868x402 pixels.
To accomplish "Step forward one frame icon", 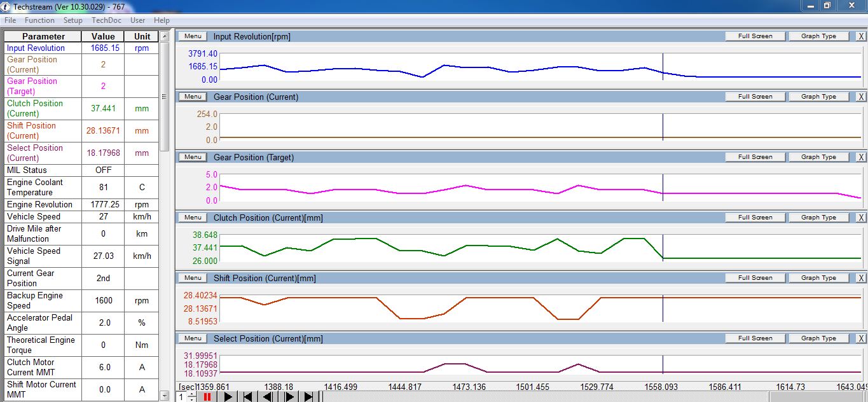I will point(289,396).
